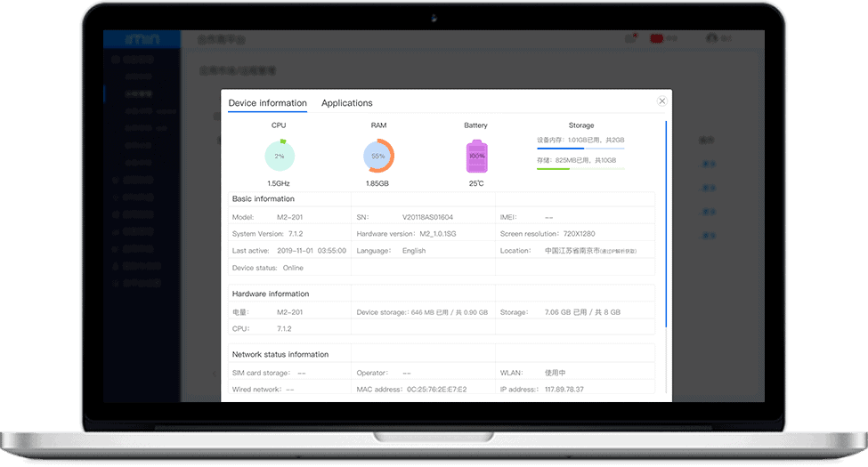Click the dialog's vertical scrollbar
The width and height of the screenshot is (868, 467).
click(666, 222)
